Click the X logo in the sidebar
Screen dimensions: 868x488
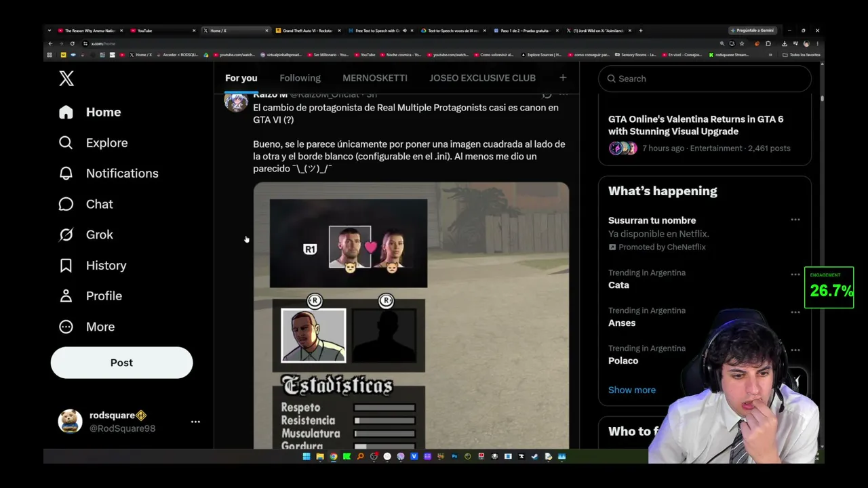(x=66, y=79)
